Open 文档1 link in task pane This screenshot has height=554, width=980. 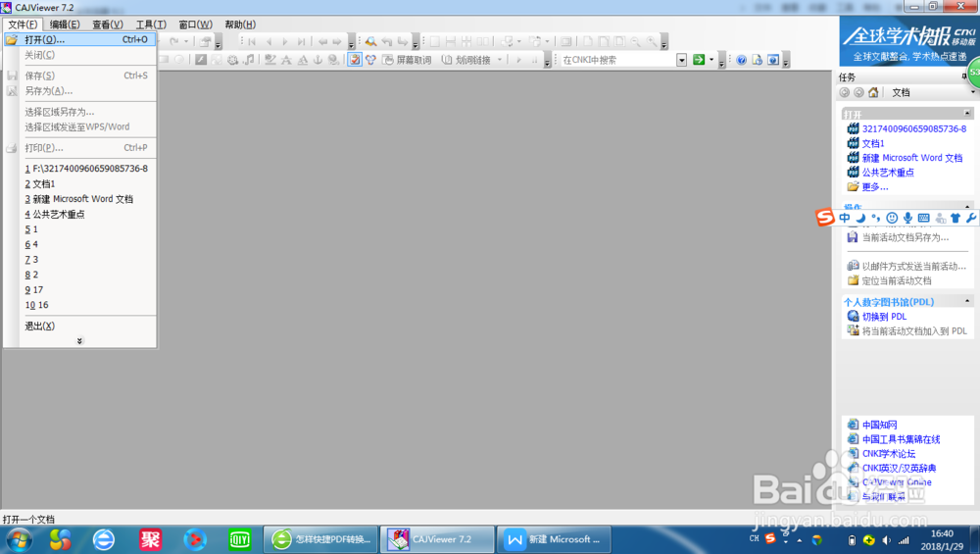(873, 143)
